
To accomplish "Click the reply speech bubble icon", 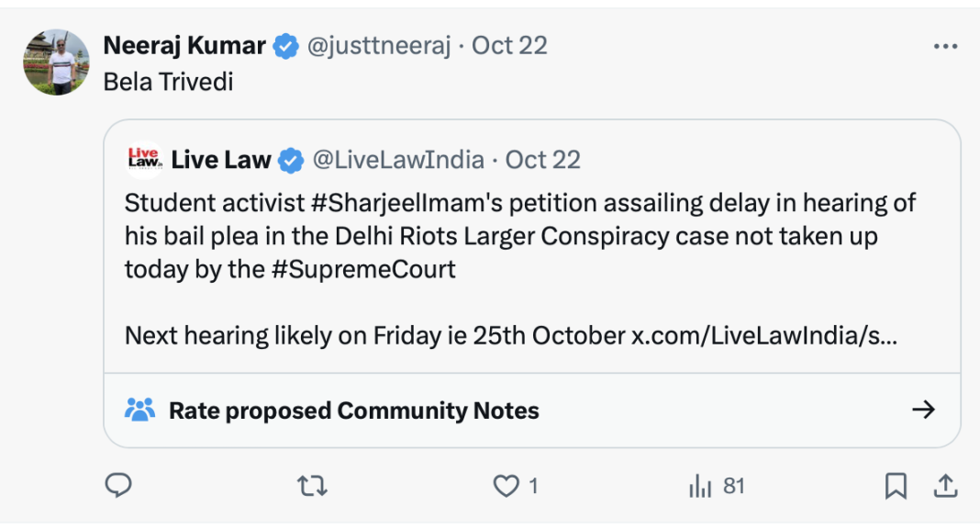I will pos(118,485).
